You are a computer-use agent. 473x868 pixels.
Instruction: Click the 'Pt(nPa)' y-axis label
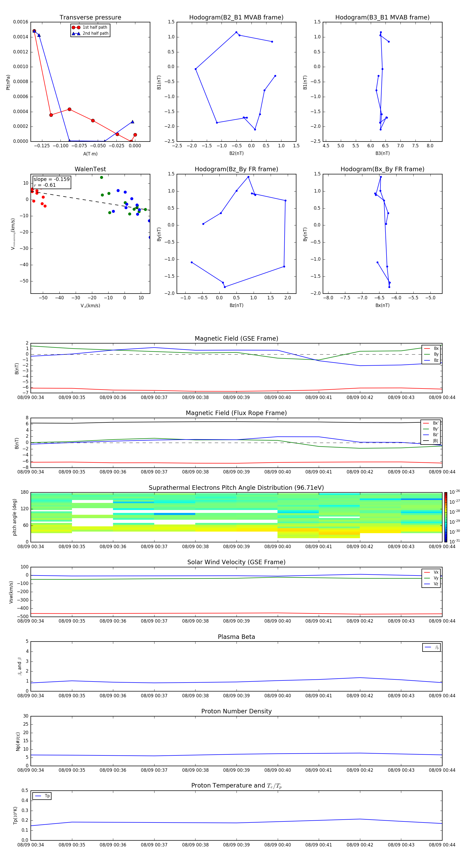(x=8, y=82)
